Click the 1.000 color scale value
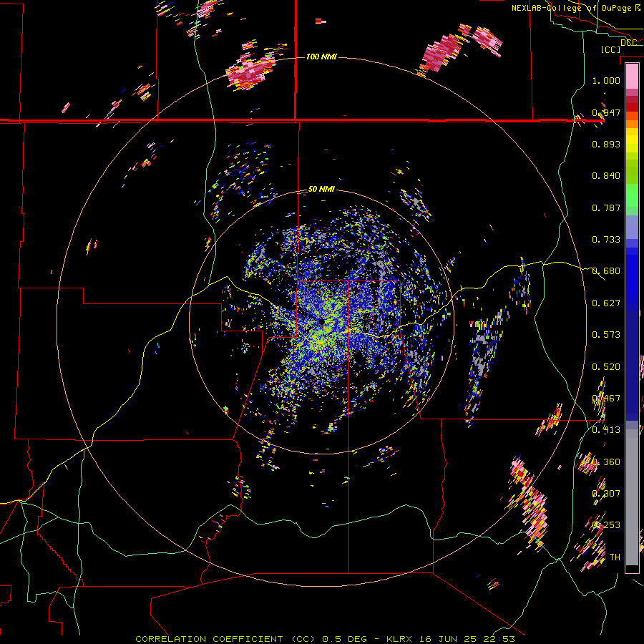 606,80
